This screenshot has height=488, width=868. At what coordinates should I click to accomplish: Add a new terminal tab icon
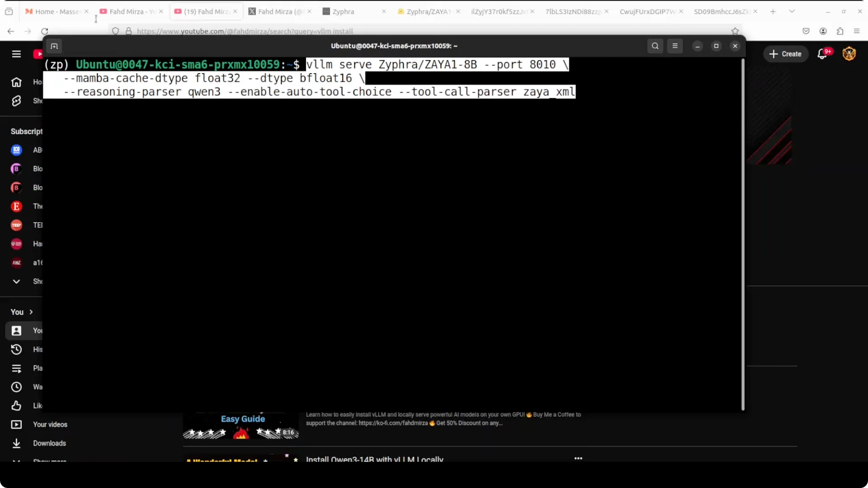(54, 46)
